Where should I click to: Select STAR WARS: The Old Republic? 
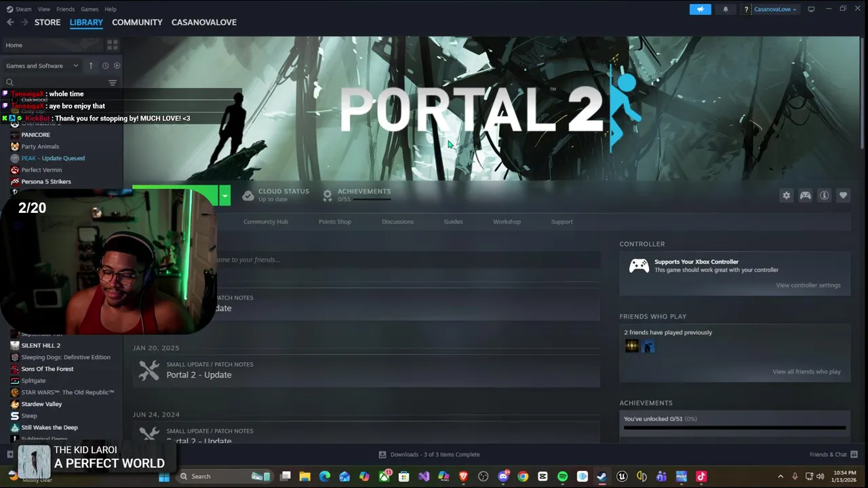tap(67, 392)
